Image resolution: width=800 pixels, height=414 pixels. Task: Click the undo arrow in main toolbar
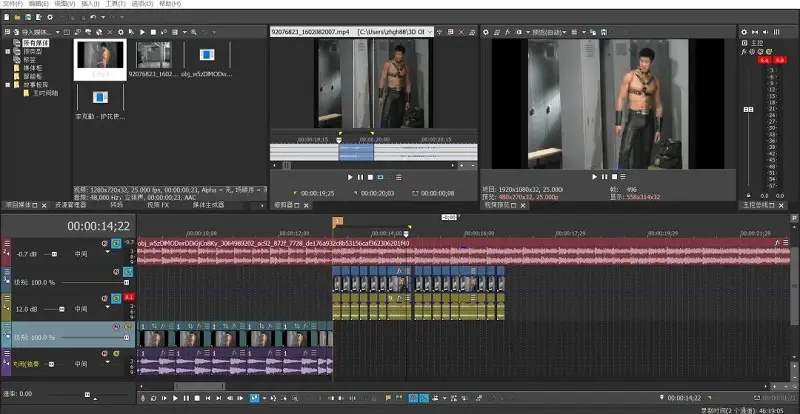(93, 17)
